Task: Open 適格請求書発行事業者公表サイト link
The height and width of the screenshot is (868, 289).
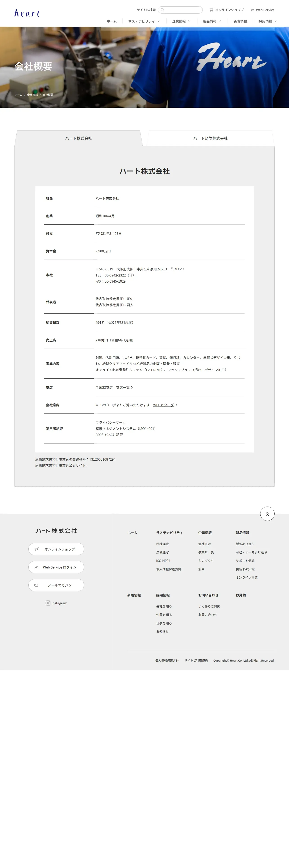Action: coord(61,465)
